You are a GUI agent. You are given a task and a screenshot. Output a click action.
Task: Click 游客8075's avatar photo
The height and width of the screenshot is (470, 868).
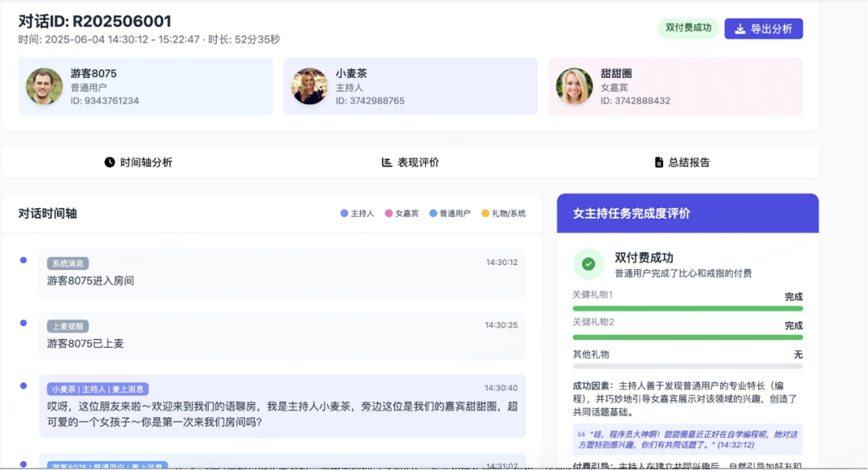click(x=44, y=86)
